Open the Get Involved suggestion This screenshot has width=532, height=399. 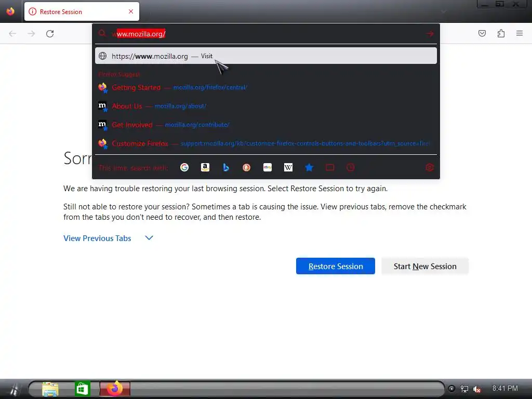(266, 125)
